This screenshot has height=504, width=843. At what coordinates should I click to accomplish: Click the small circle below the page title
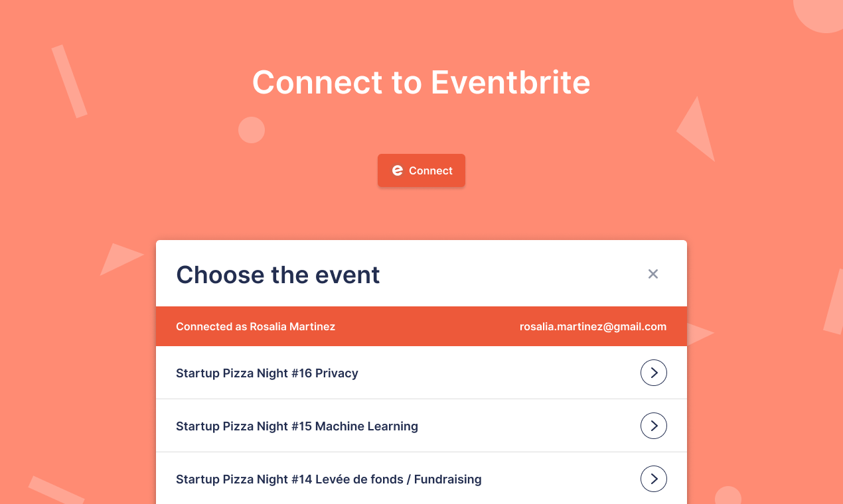coord(252,130)
